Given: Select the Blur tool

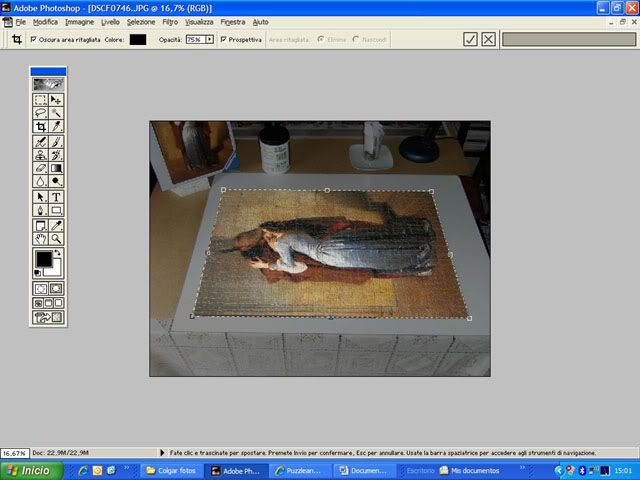Looking at the screenshot, I should tap(40, 181).
